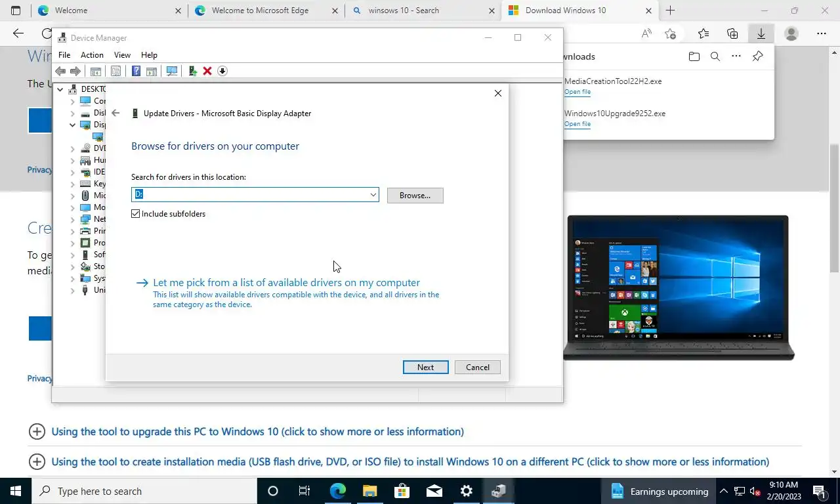840x504 pixels.
Task: Click the Windows 10 laptop image
Action: point(679,287)
